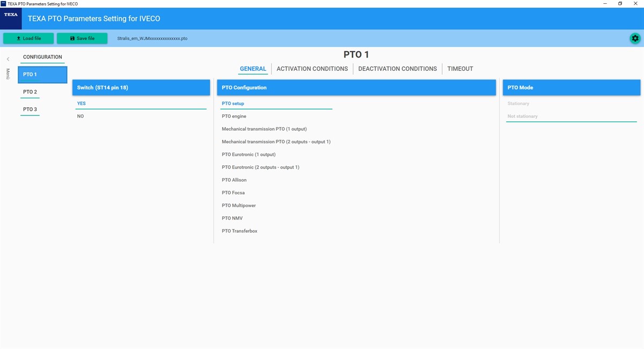Minimize the application window
The image size is (644, 349).
pos(605,4)
